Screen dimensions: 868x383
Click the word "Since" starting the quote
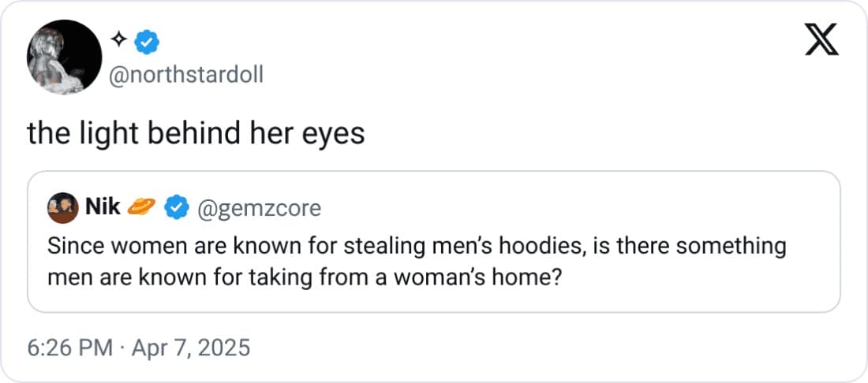click(x=69, y=246)
